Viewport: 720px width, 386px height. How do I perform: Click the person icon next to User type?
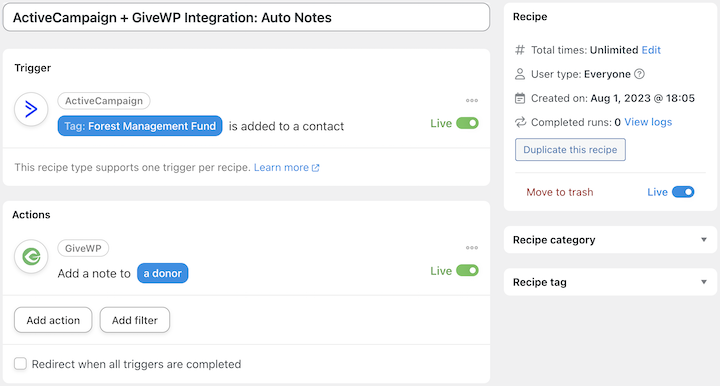pyautogui.click(x=520, y=74)
